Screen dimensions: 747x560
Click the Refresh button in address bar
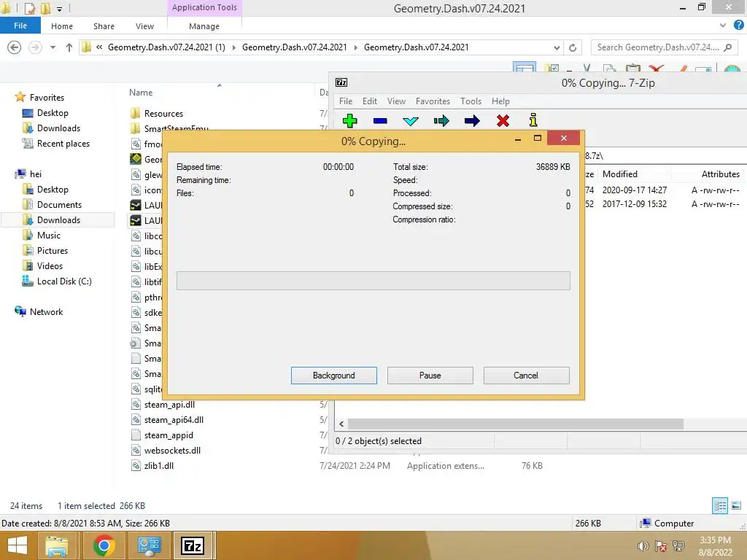pos(573,47)
